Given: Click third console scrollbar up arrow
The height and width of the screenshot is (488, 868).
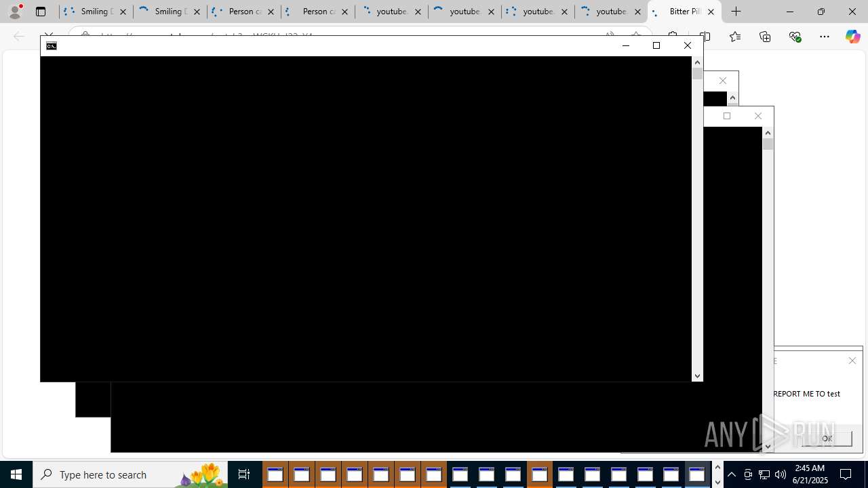Looking at the screenshot, I should (768, 133).
